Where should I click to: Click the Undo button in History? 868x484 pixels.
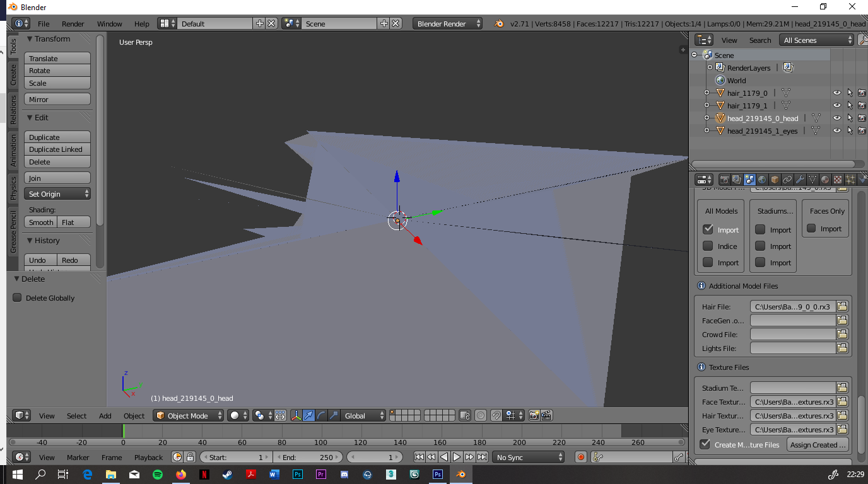point(41,260)
